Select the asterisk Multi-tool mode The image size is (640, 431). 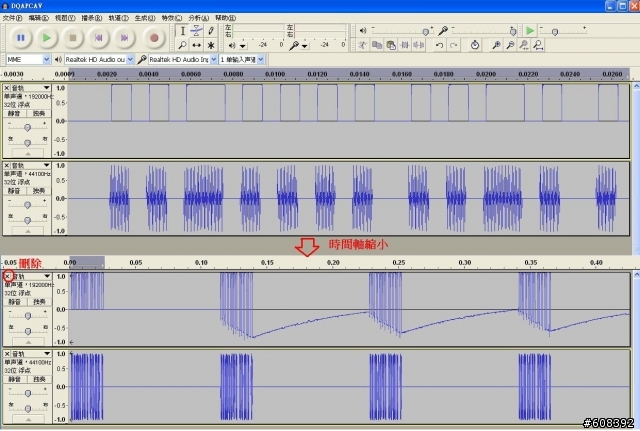(x=211, y=45)
